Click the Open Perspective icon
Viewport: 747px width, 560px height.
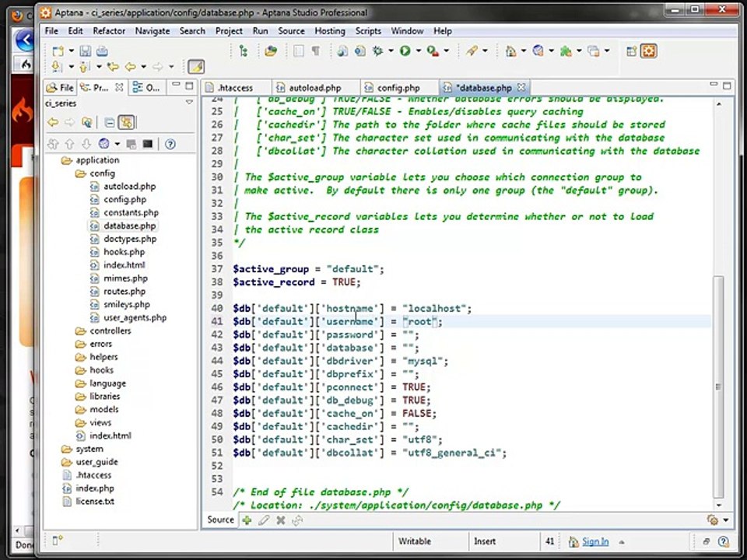[632, 51]
